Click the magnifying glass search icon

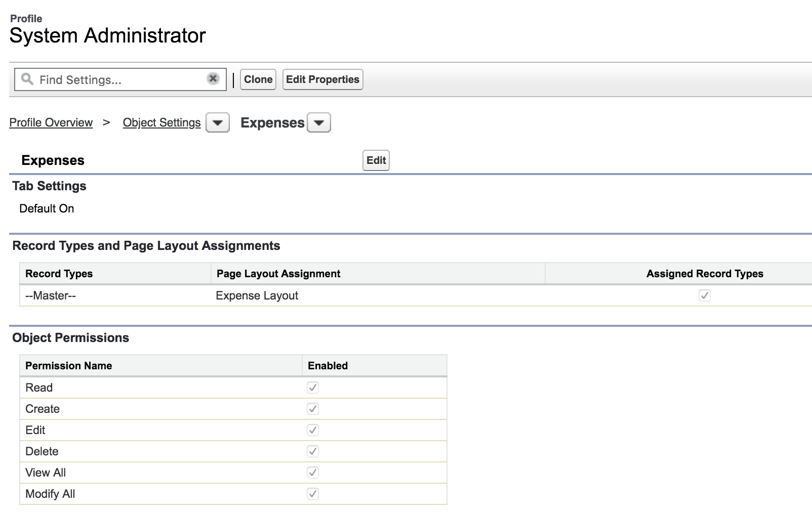tap(26, 79)
